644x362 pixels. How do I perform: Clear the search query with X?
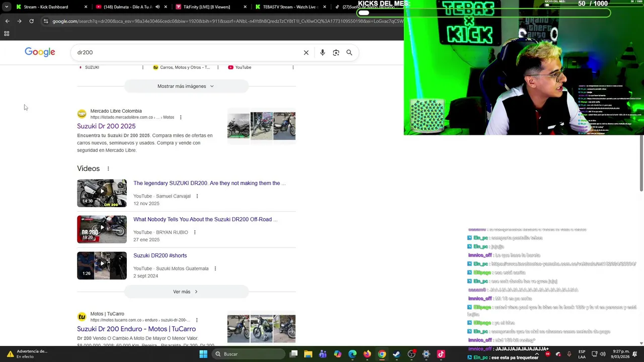306,52
